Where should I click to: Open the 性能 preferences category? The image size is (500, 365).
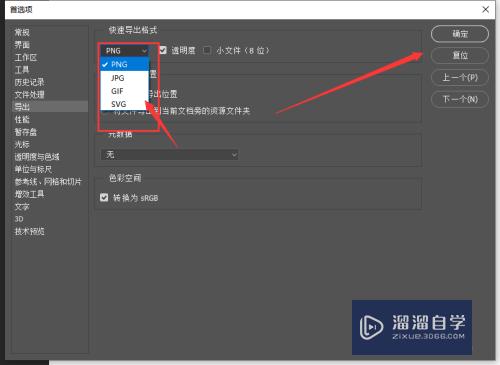(x=22, y=119)
